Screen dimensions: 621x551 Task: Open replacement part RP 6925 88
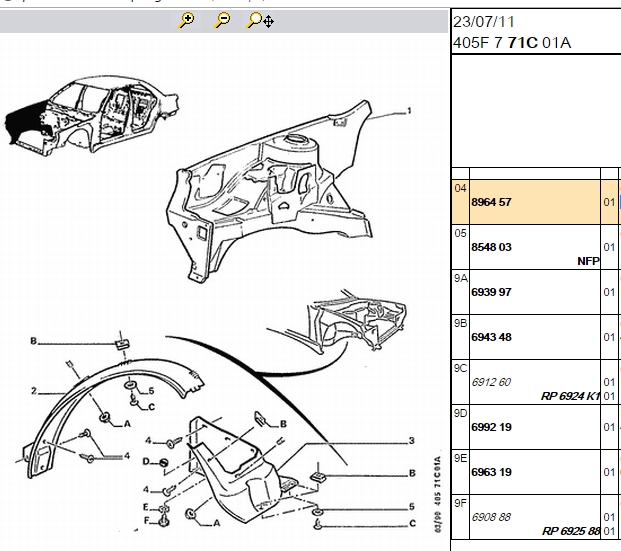pos(571,531)
